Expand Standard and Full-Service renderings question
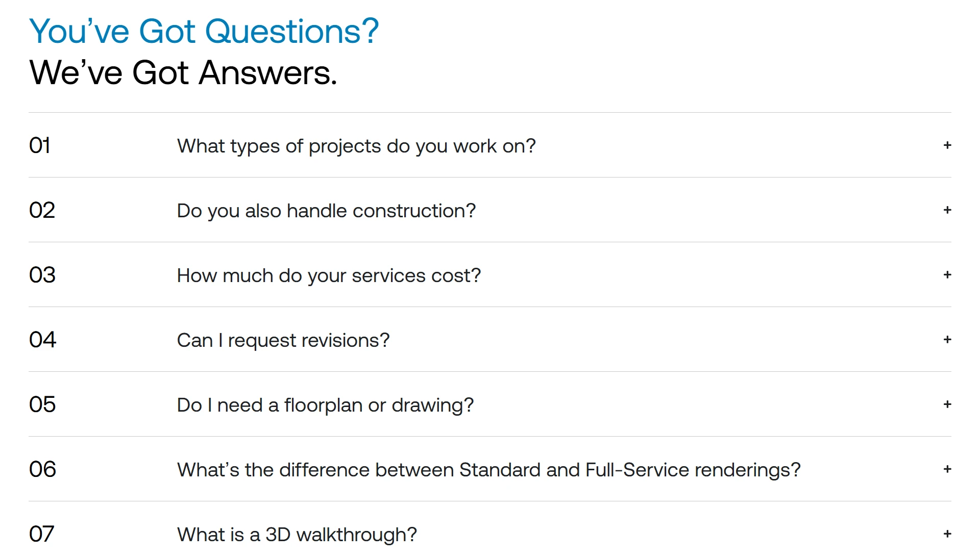 [x=488, y=470]
